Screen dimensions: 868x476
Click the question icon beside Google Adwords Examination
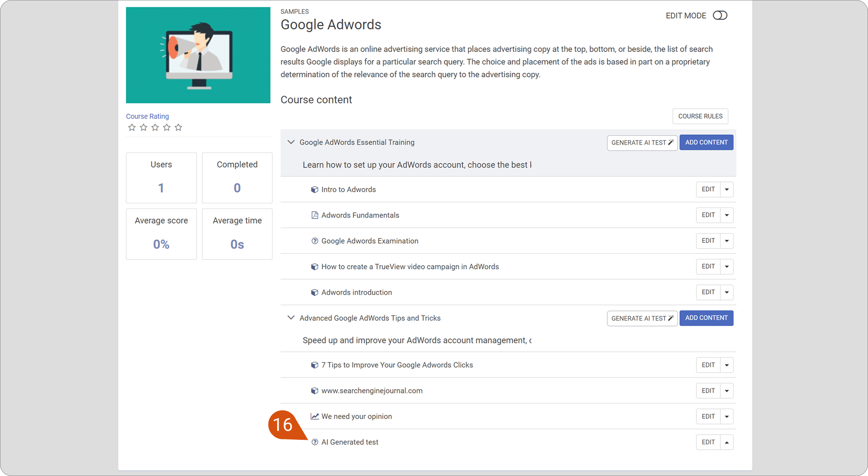pyautogui.click(x=314, y=241)
